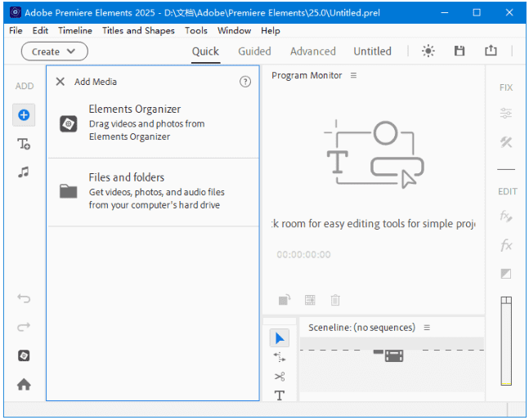
Task: Choose Files and folders import option
Action: [153, 190]
